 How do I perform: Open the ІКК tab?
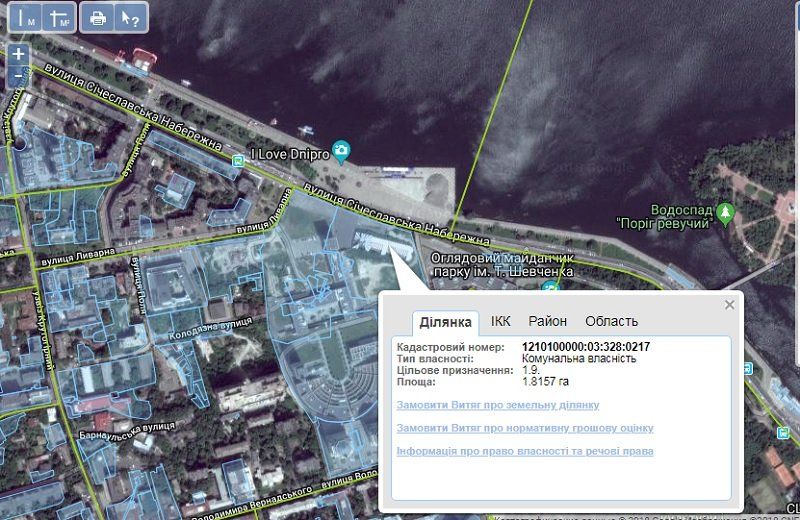pyautogui.click(x=500, y=321)
